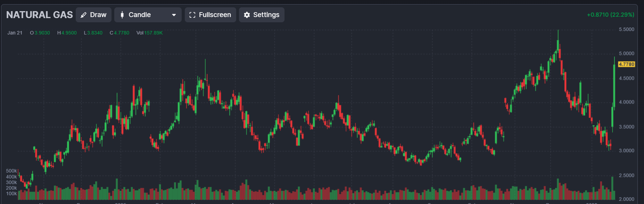Click the High value 4.9500
Viewport: 644px width, 204px height.
pos(69,33)
